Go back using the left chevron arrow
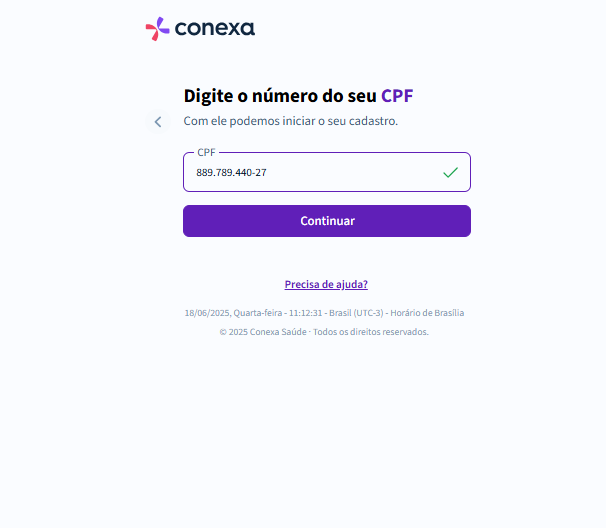 (x=158, y=122)
